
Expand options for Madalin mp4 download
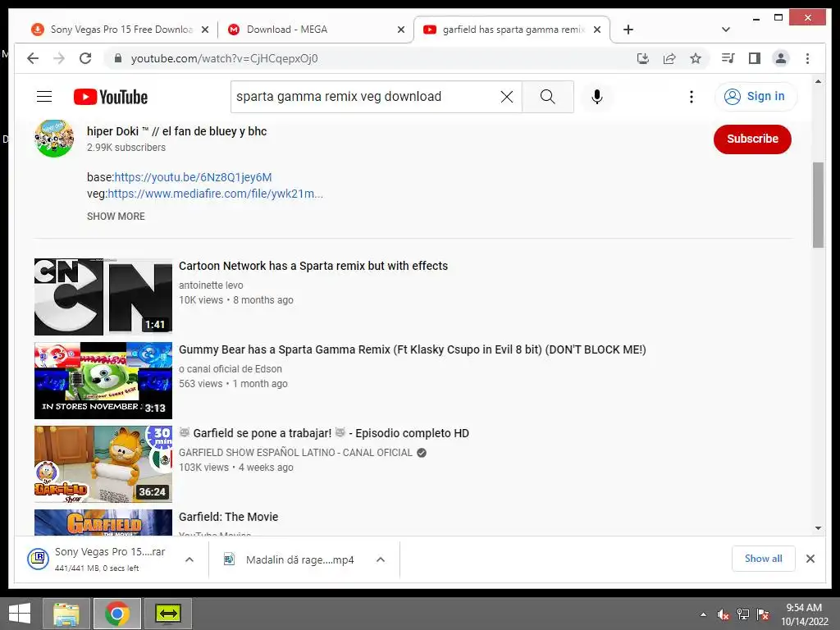pos(381,559)
